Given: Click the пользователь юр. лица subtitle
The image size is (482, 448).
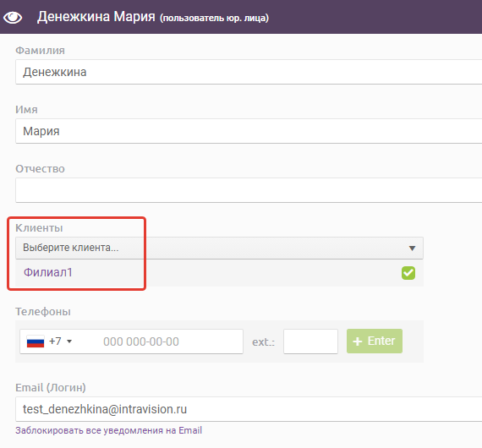Looking at the screenshot, I should (214, 18).
